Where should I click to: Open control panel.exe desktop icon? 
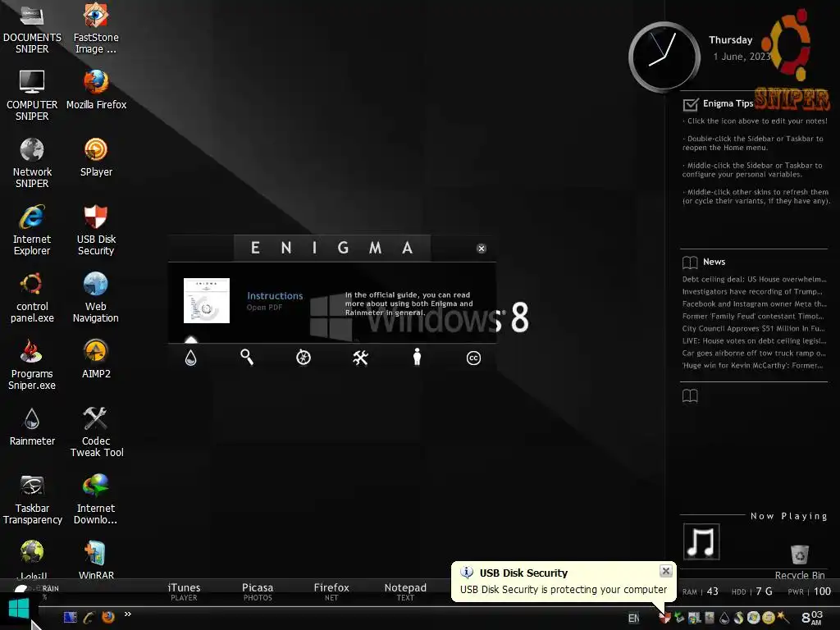tap(32, 297)
